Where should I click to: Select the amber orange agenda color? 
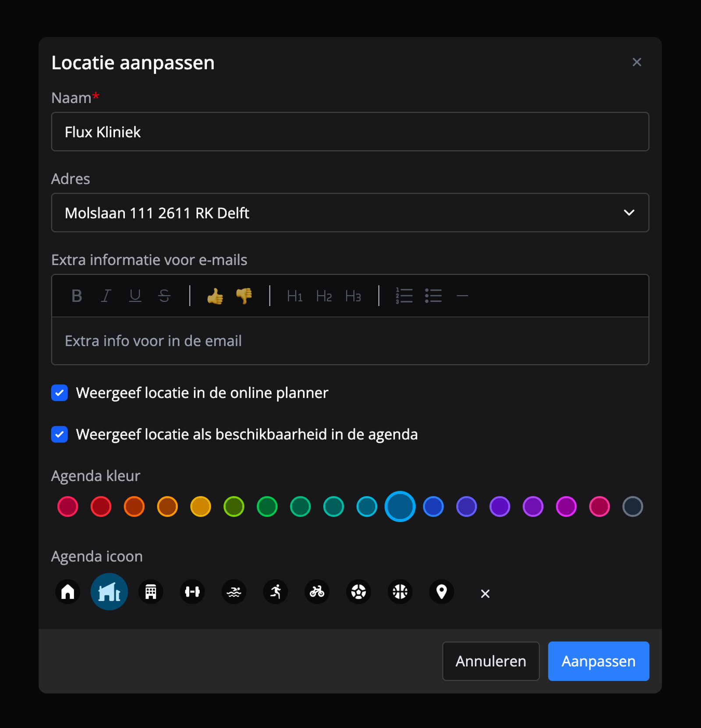point(167,507)
